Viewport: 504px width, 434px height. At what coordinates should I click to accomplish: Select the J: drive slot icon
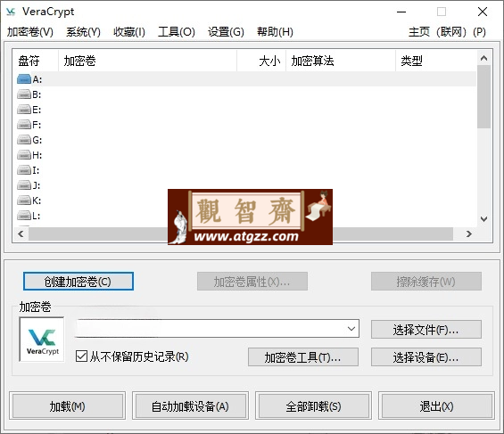click(x=24, y=185)
